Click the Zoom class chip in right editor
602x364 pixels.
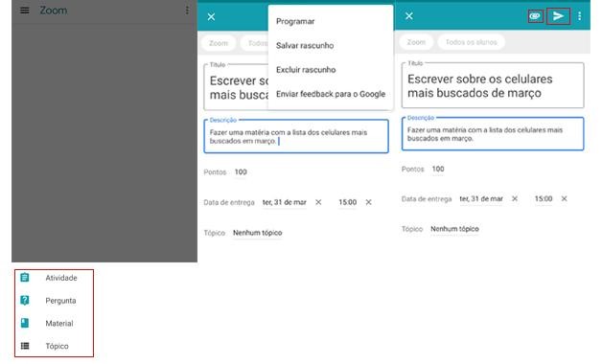click(x=416, y=42)
